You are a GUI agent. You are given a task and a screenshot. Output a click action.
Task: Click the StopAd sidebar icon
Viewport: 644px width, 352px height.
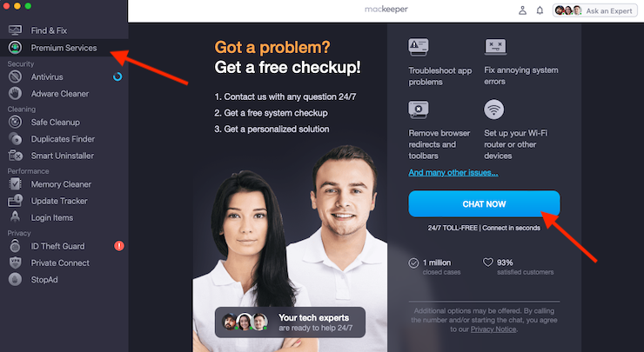[x=15, y=279]
